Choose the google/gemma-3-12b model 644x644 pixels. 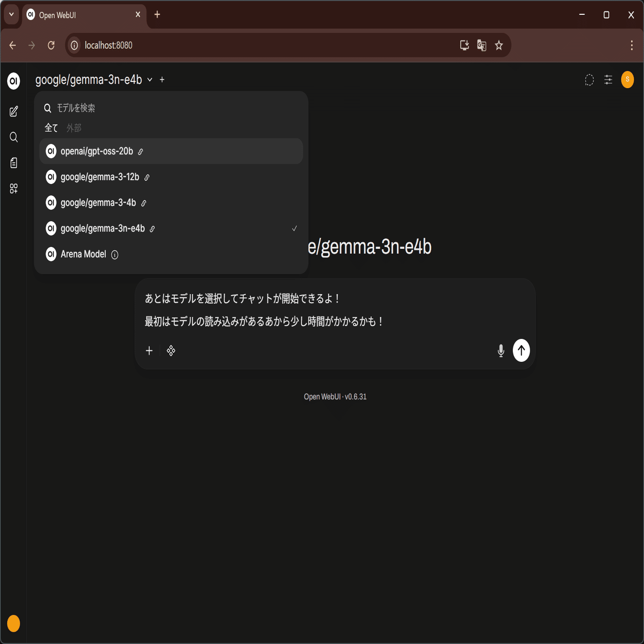171,177
